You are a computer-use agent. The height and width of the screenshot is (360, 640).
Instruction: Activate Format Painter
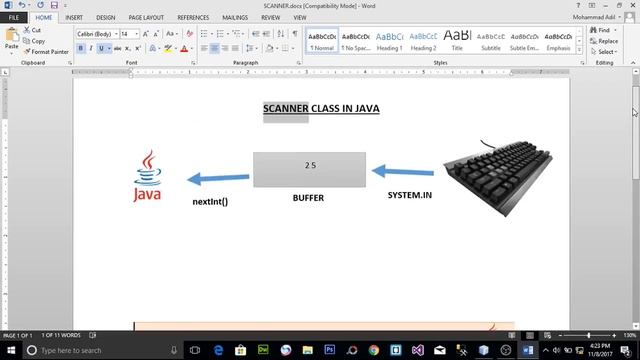(46, 52)
